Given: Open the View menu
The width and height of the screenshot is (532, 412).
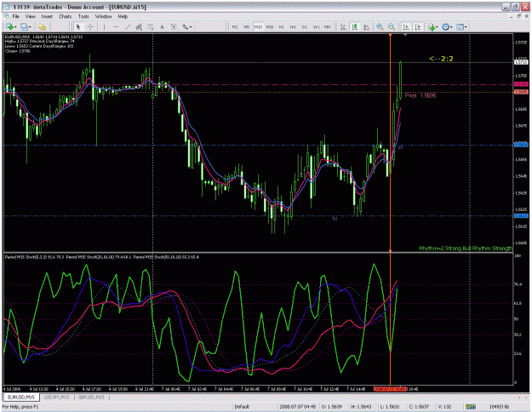Looking at the screenshot, I should coord(30,16).
